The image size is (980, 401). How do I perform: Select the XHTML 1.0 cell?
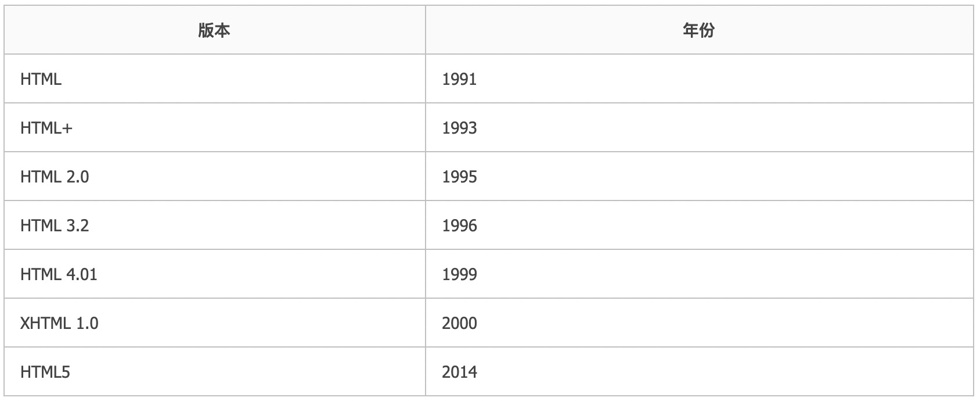215,323
